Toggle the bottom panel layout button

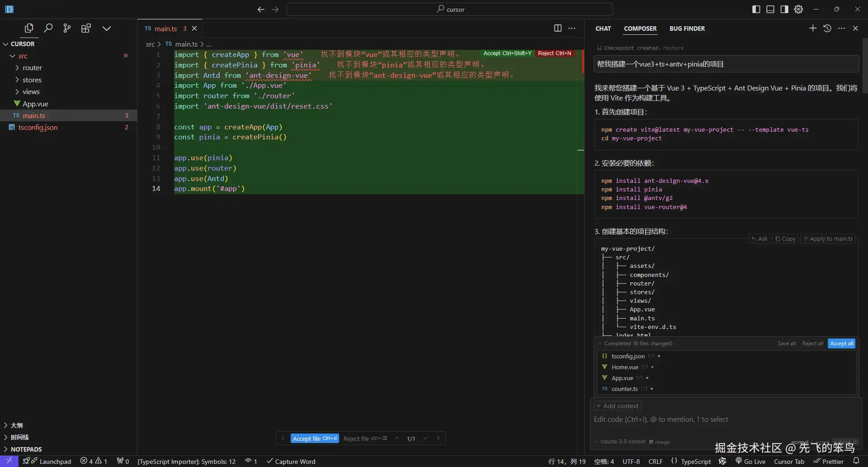pyautogui.click(x=770, y=9)
